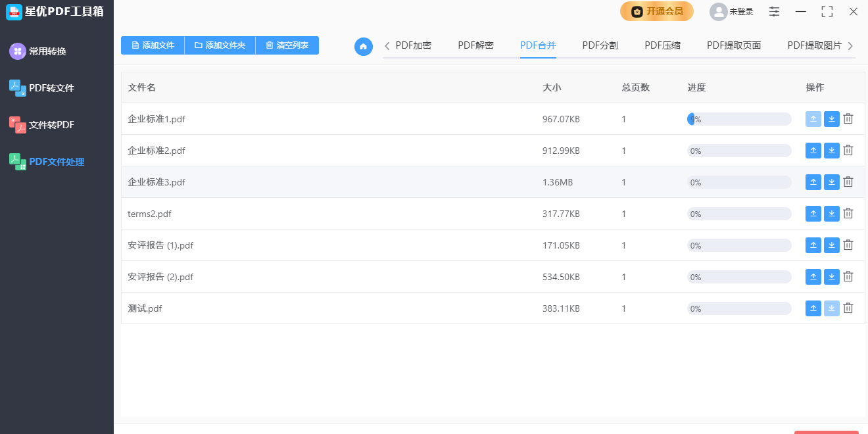Click the progress bar of 企业标准1.pdf
Image resolution: width=868 pixels, height=434 pixels.
(x=739, y=119)
